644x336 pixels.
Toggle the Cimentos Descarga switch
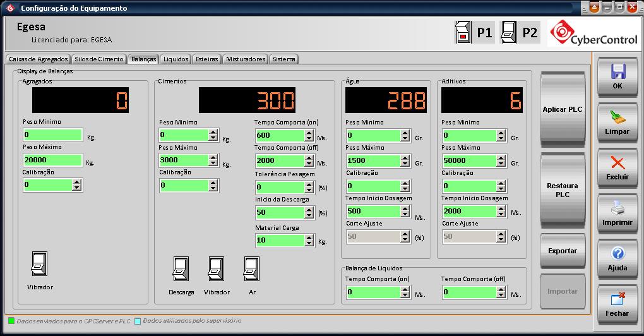click(181, 269)
